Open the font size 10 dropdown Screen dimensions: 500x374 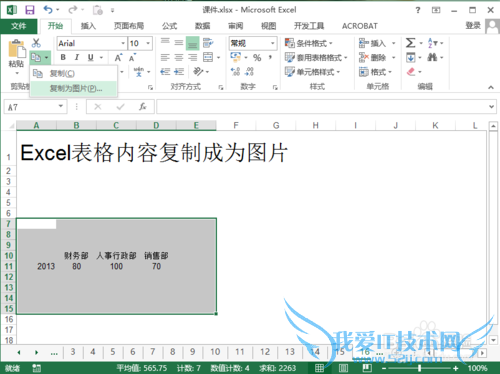click(x=148, y=43)
